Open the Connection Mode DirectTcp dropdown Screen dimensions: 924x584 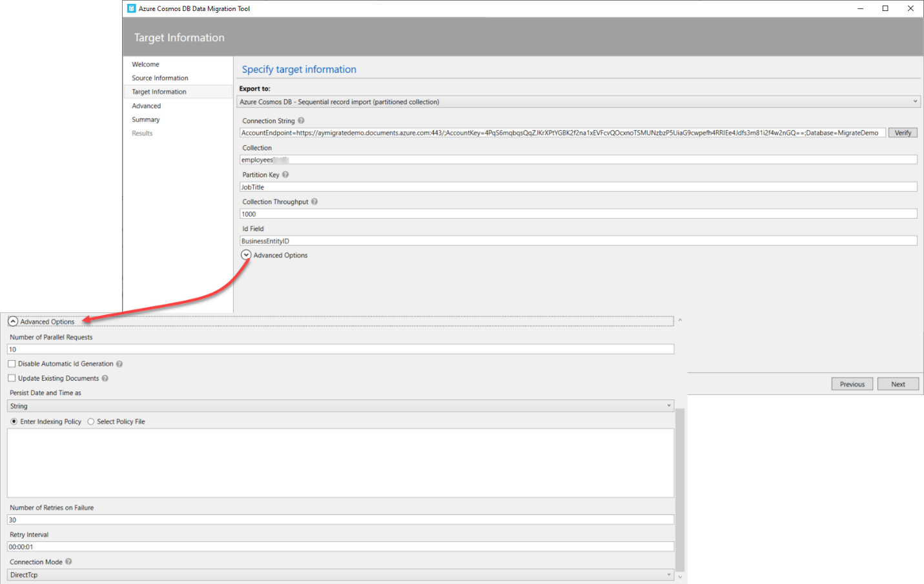point(340,575)
